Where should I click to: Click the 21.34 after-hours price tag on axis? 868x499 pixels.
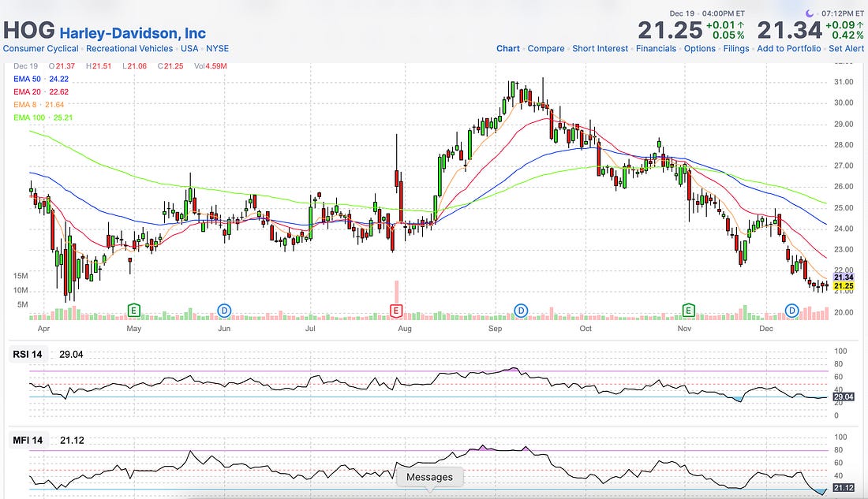point(843,277)
